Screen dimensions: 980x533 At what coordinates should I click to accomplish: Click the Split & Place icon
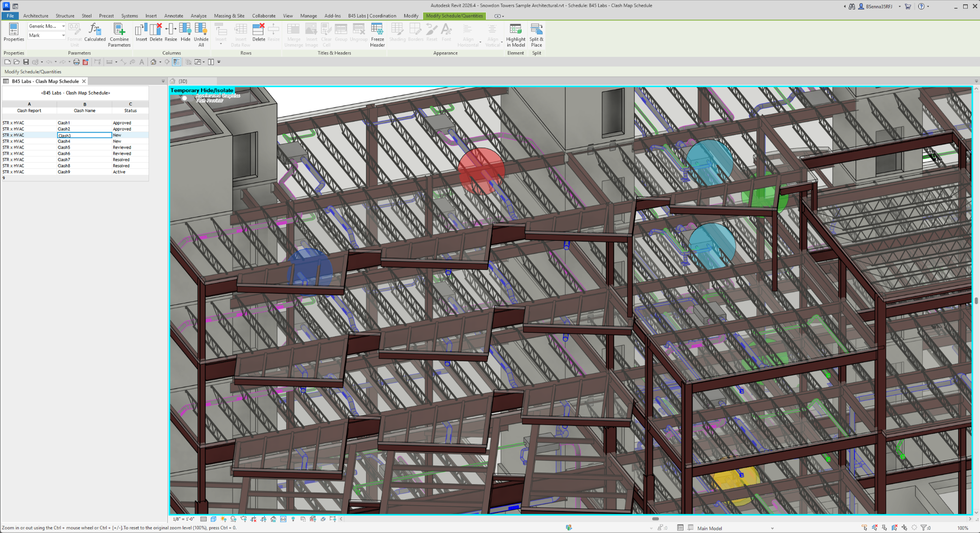point(536,35)
